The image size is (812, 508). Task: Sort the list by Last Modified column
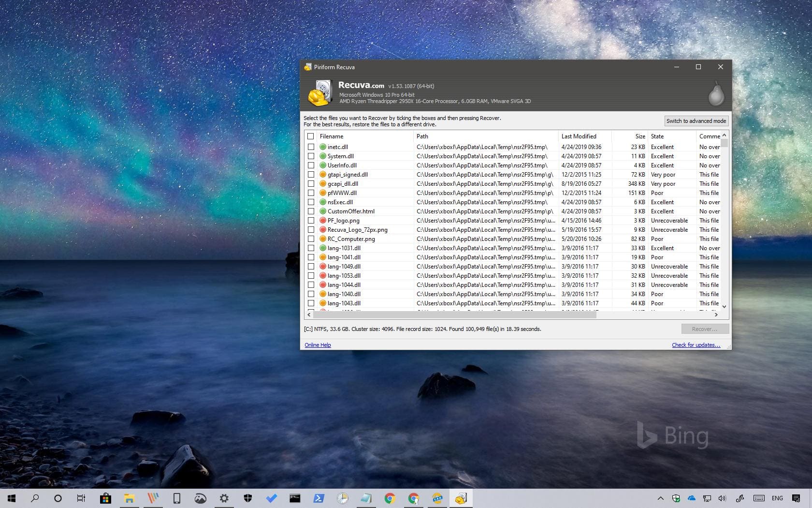(579, 136)
